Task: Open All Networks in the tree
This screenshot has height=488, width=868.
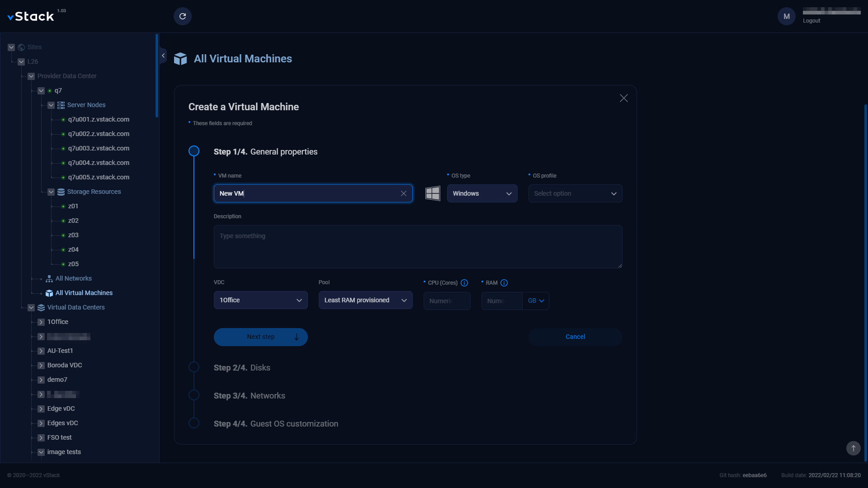Action: click(x=73, y=278)
